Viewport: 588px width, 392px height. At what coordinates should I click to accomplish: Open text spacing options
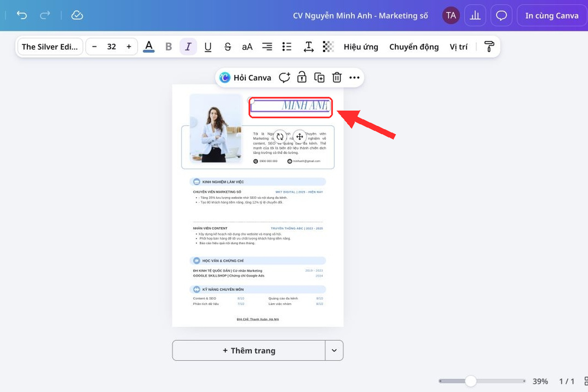click(308, 47)
